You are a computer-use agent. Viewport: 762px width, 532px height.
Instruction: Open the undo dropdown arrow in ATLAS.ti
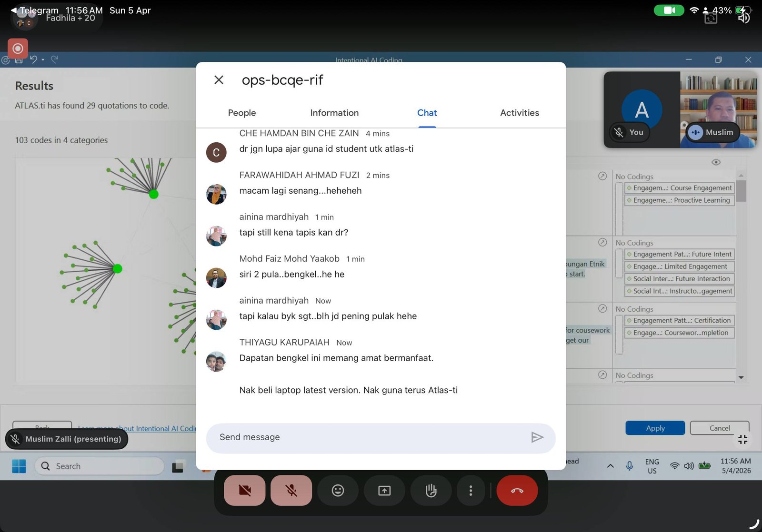[43, 60]
